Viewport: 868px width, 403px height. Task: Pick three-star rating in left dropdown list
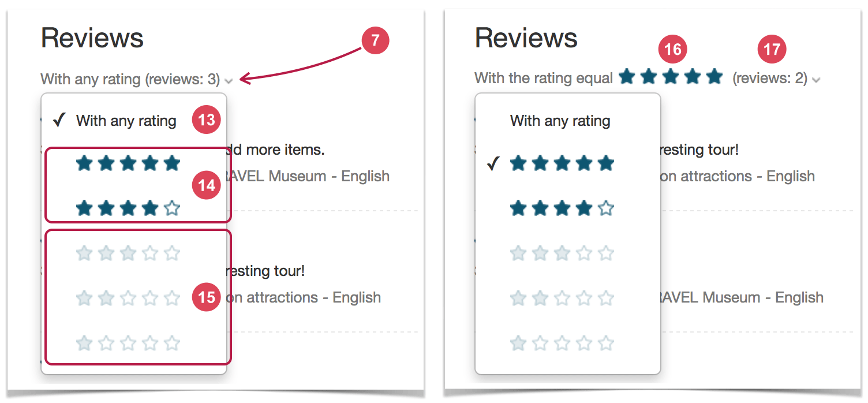point(128,253)
